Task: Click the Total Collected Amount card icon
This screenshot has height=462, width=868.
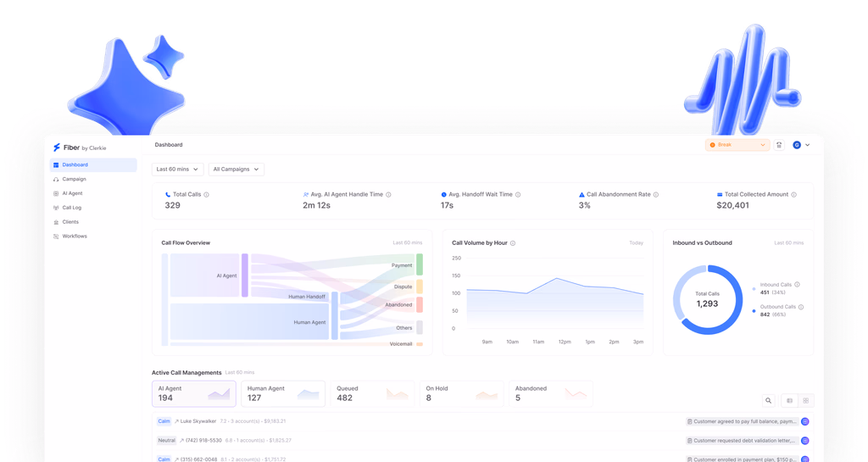Action: pyautogui.click(x=720, y=195)
